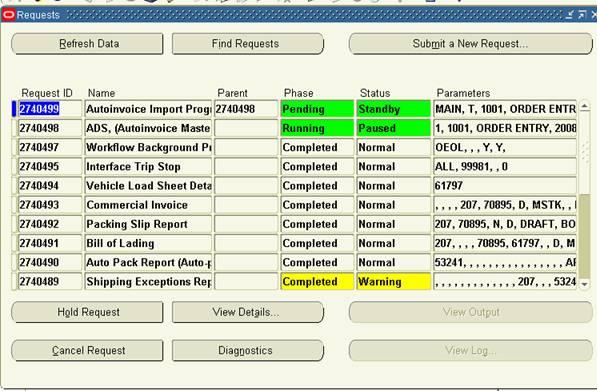Select Request ID 2740489 field
The height and width of the screenshot is (391, 597).
coord(50,282)
